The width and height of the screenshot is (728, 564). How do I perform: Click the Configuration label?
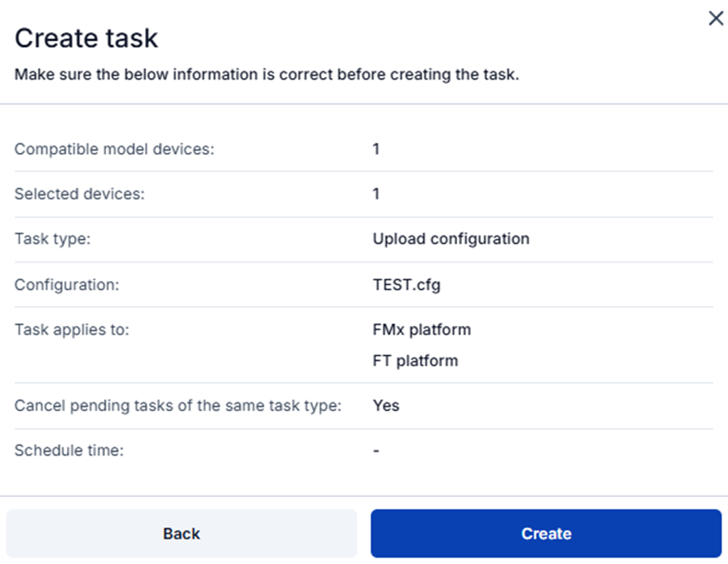click(66, 284)
